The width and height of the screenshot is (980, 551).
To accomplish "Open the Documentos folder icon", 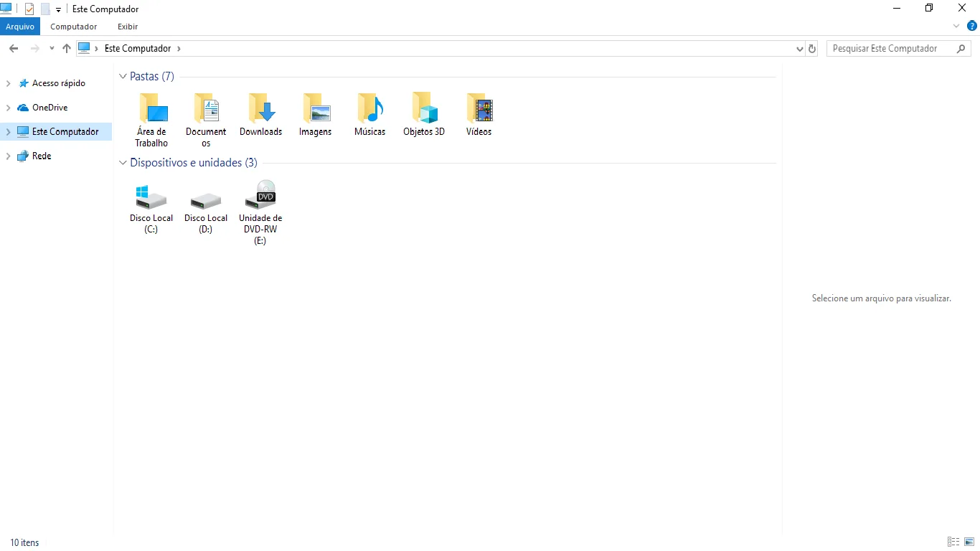I will click(206, 108).
